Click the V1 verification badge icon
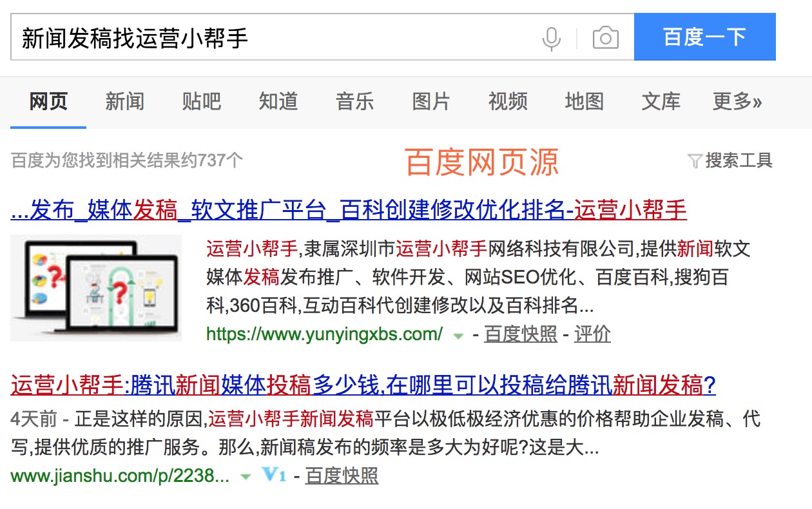This screenshot has height=509, width=812. pyautogui.click(x=274, y=475)
